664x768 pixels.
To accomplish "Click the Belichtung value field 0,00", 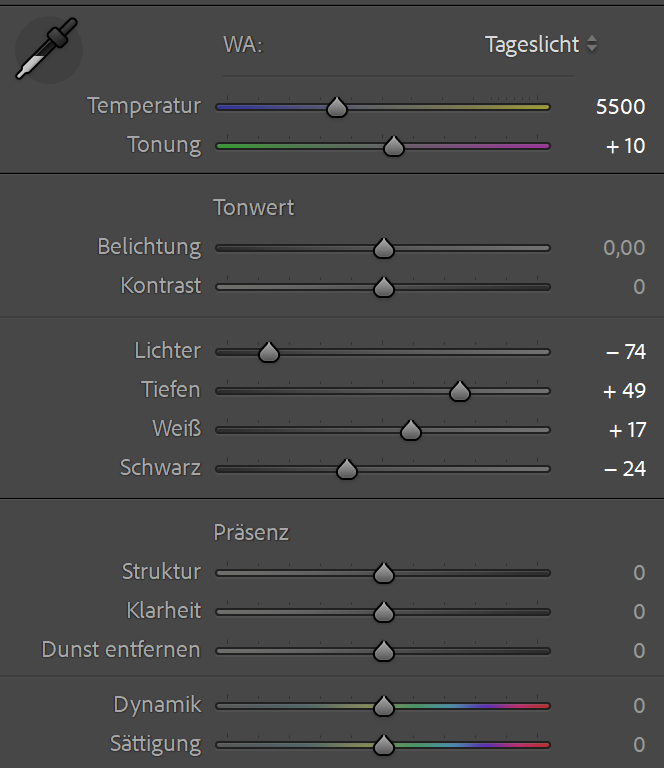I will [x=624, y=248].
